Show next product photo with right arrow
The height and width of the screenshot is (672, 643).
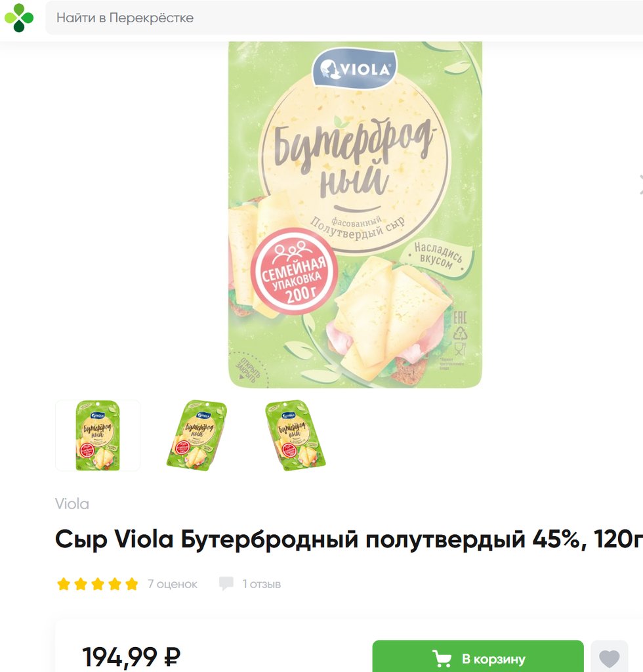pos(640,184)
